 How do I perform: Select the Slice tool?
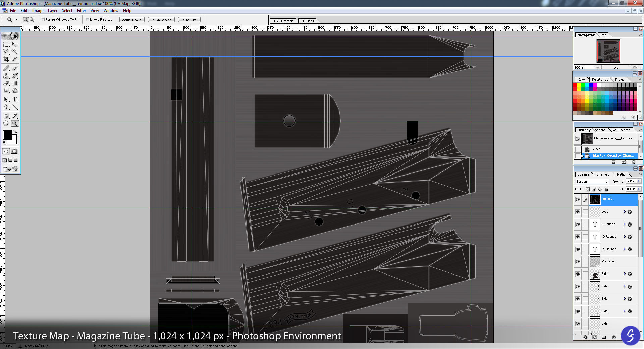pyautogui.click(x=15, y=59)
